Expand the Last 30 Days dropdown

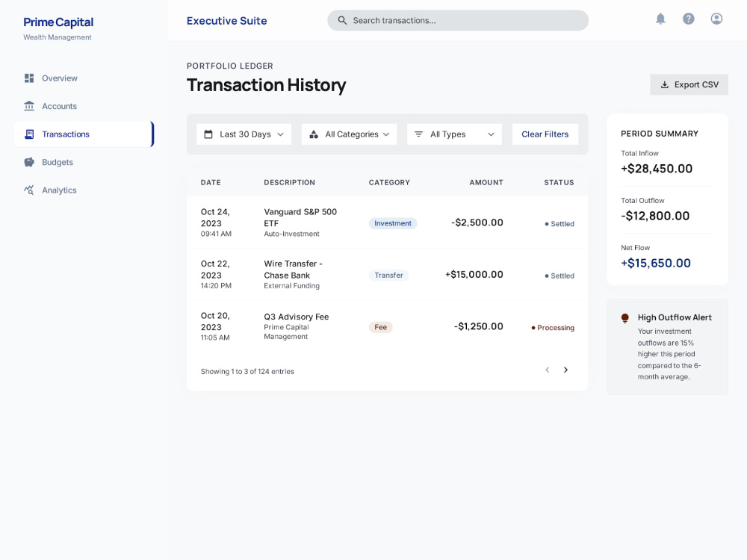click(x=244, y=134)
